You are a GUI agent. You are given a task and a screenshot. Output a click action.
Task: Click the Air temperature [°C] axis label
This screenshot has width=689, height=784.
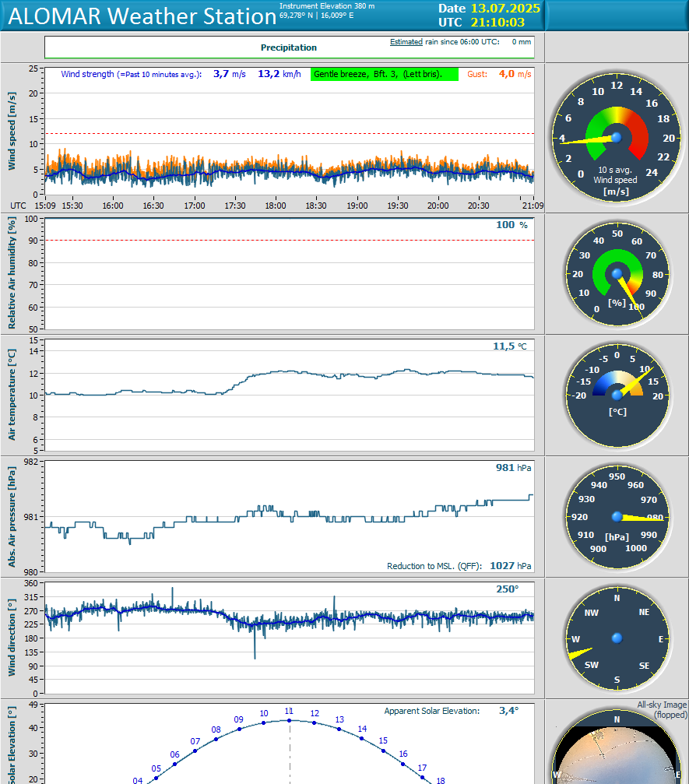click(x=12, y=395)
